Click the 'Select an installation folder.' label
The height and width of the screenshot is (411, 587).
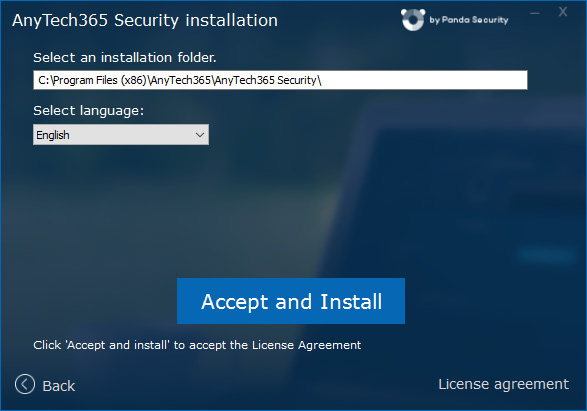(125, 58)
